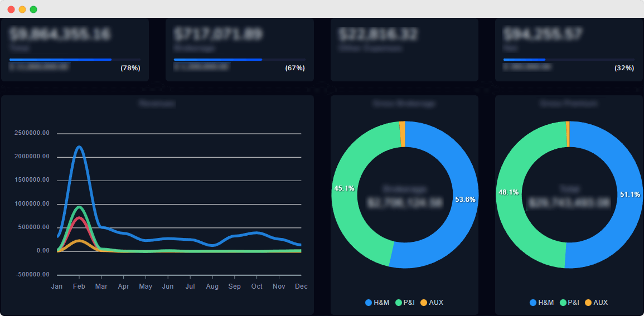Click the green maximize window button
644x316 pixels.
33,9
